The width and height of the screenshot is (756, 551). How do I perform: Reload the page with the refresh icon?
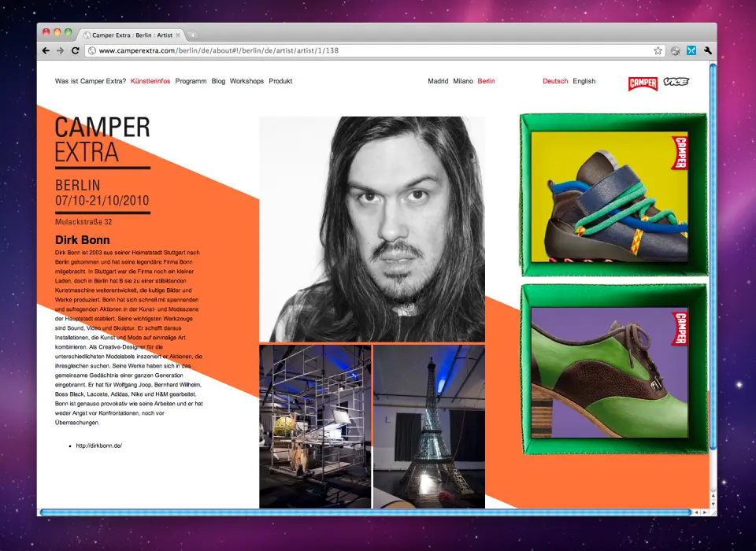(x=76, y=50)
